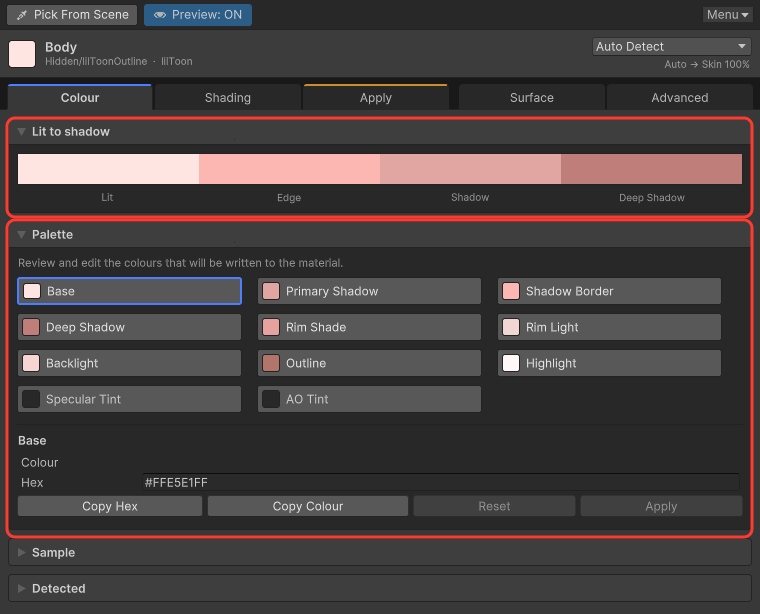Open the Auto Detect combo box
The width and height of the screenshot is (760, 614).
click(671, 47)
